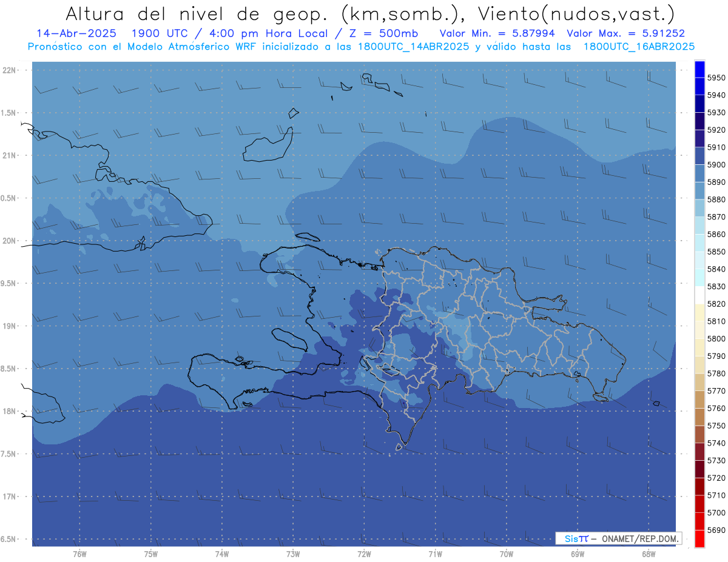The height and width of the screenshot is (562, 728).
Task: Click the colorbar value '5900'
Action: click(716, 164)
